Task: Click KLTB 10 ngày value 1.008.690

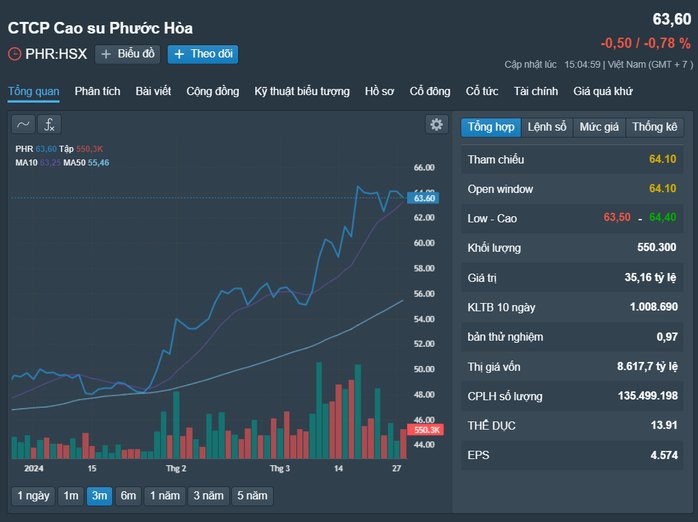Action: point(653,307)
